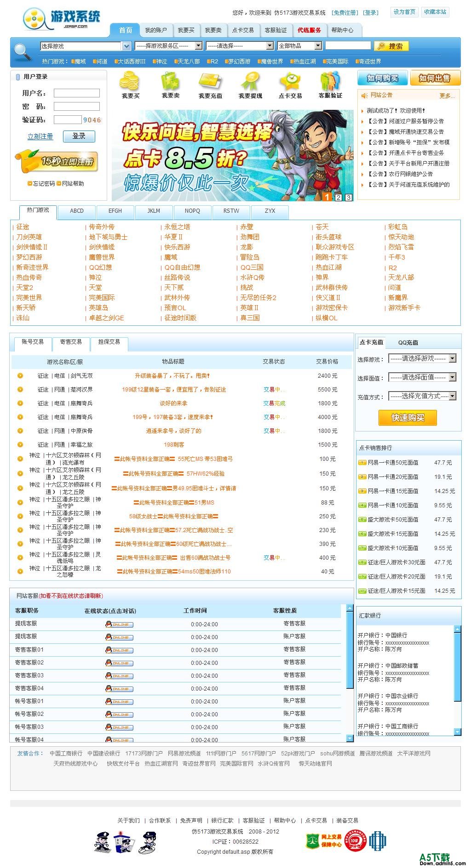Click the 我要买 gold coins icon
471x868 pixels.
click(130, 81)
